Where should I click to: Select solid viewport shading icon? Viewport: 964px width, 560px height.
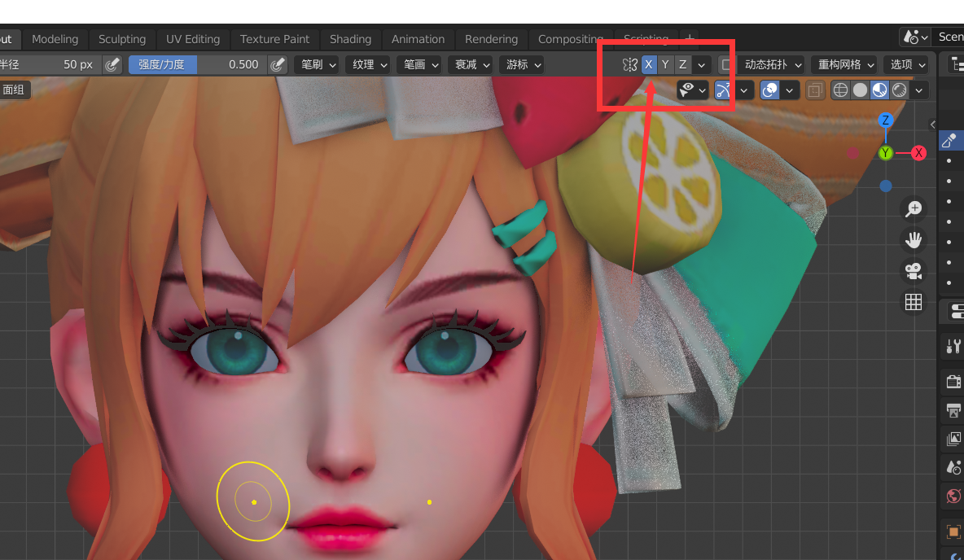click(860, 90)
